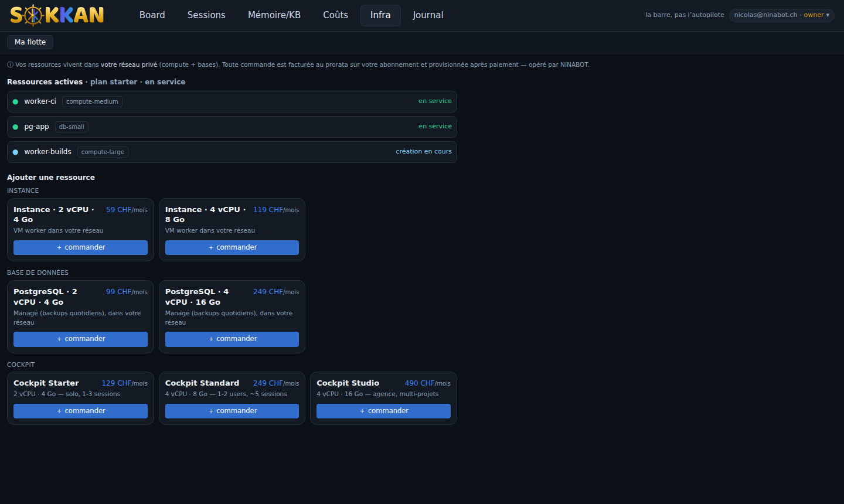Image resolution: width=844 pixels, height=504 pixels.
Task: Open the Board tab
Action: click(152, 15)
